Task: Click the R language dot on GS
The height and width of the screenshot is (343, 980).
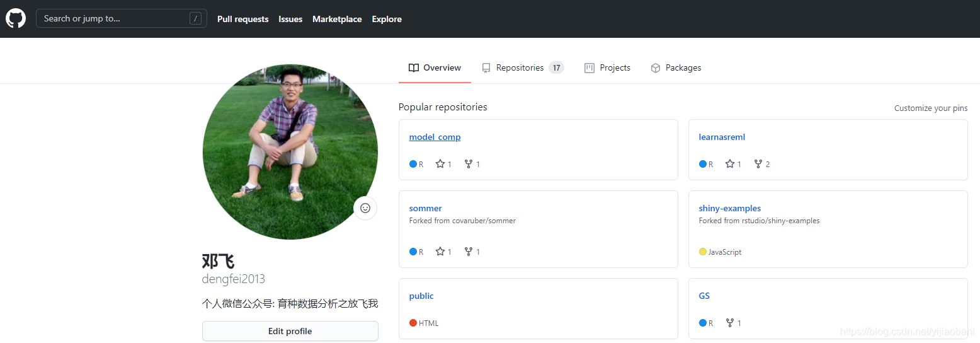Action: click(x=703, y=323)
